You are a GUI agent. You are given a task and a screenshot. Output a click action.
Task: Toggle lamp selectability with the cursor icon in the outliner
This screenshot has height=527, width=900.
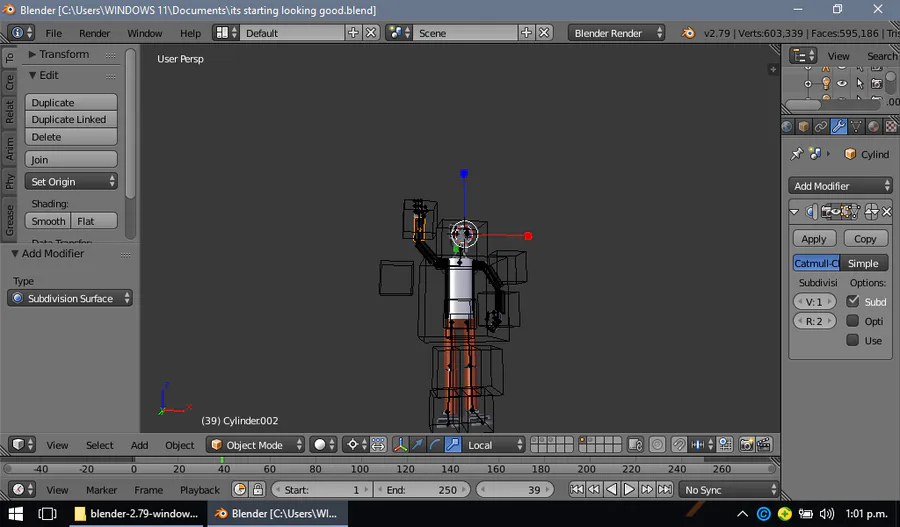coord(860,83)
